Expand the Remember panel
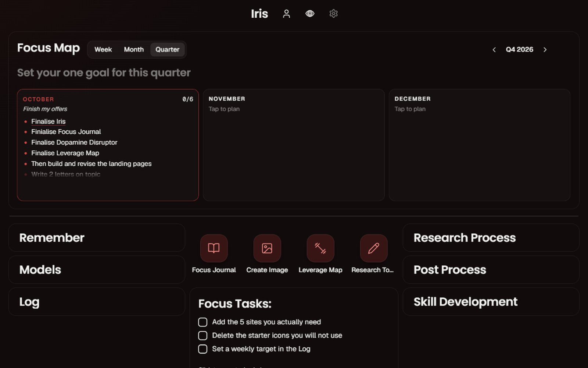The width and height of the screenshot is (588, 368). [97, 238]
